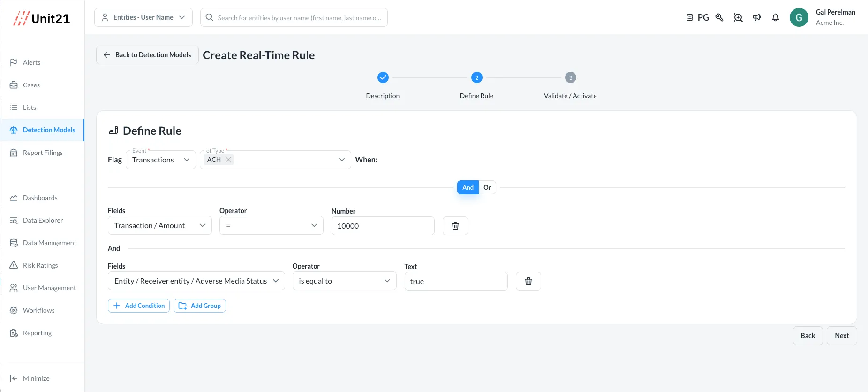This screenshot has width=868, height=392.
Task: Click Back to Detection Models
Action: [147, 55]
